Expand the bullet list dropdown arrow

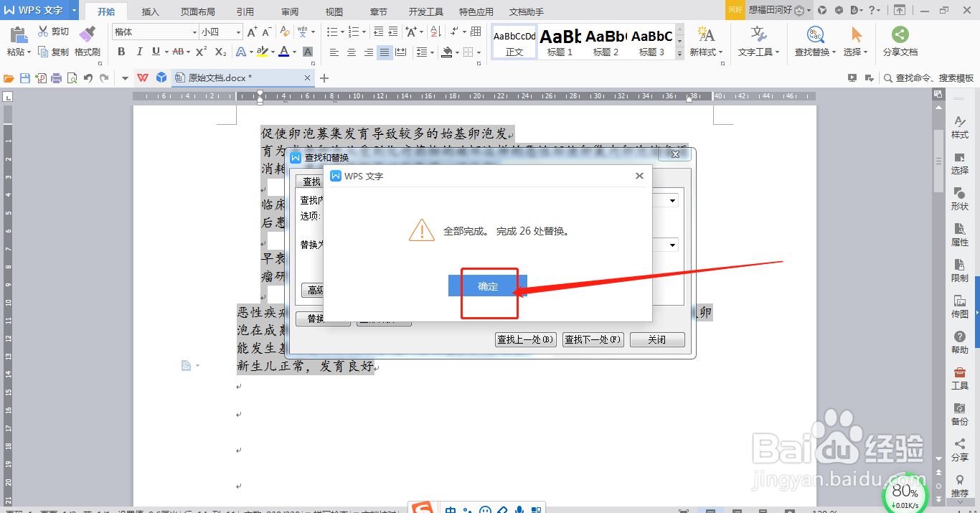pos(341,32)
